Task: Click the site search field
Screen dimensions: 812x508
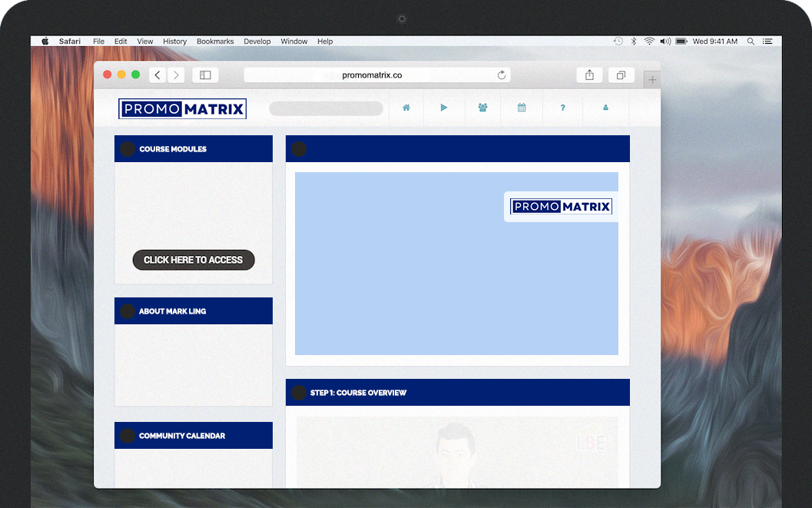Action: pyautogui.click(x=326, y=109)
